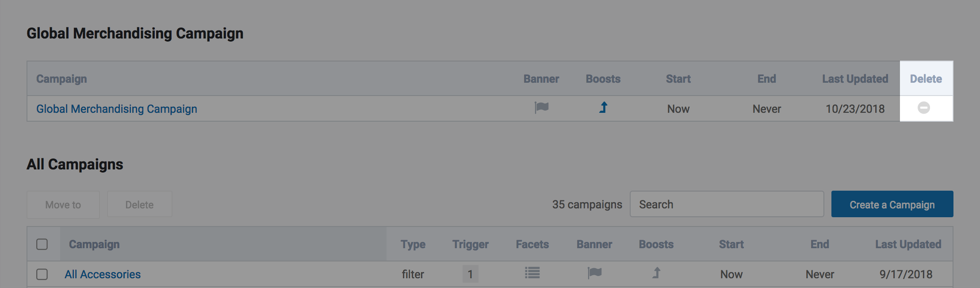Sort the table by Campaign column header
The width and height of the screenshot is (980, 288).
pos(94,244)
